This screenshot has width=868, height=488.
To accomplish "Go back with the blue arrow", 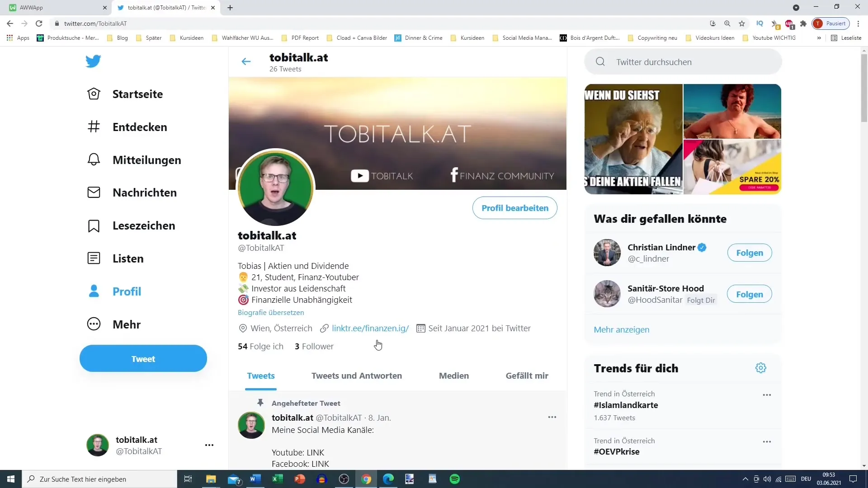I will (246, 62).
